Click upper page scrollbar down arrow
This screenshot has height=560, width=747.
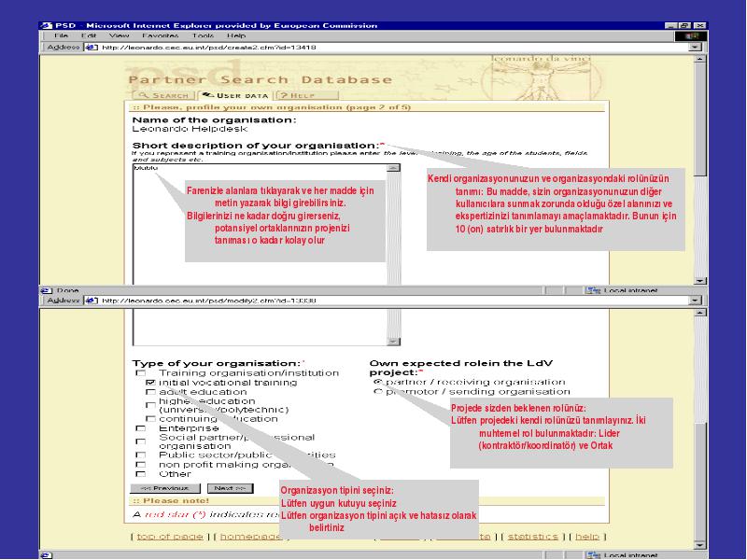pyautogui.click(x=699, y=281)
